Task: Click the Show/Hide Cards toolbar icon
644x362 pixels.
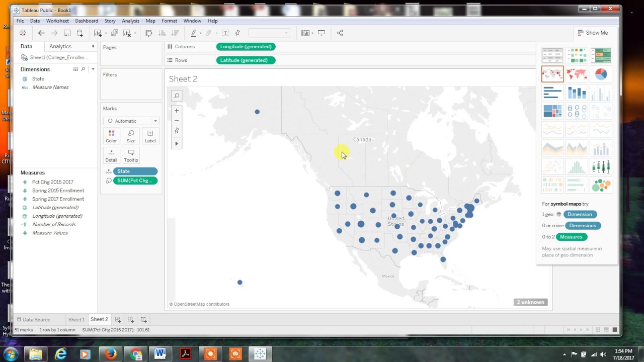Action: pos(305,33)
